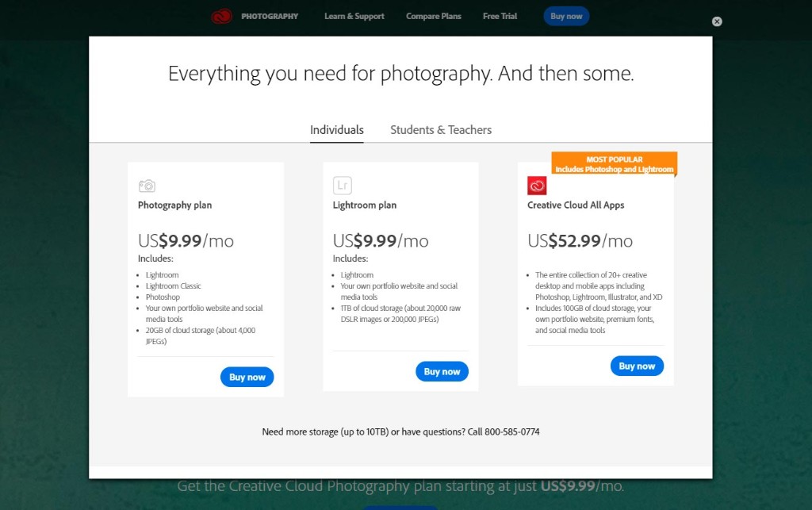
Task: Click the 'Lightroom Classic' list item
Action: click(x=173, y=286)
